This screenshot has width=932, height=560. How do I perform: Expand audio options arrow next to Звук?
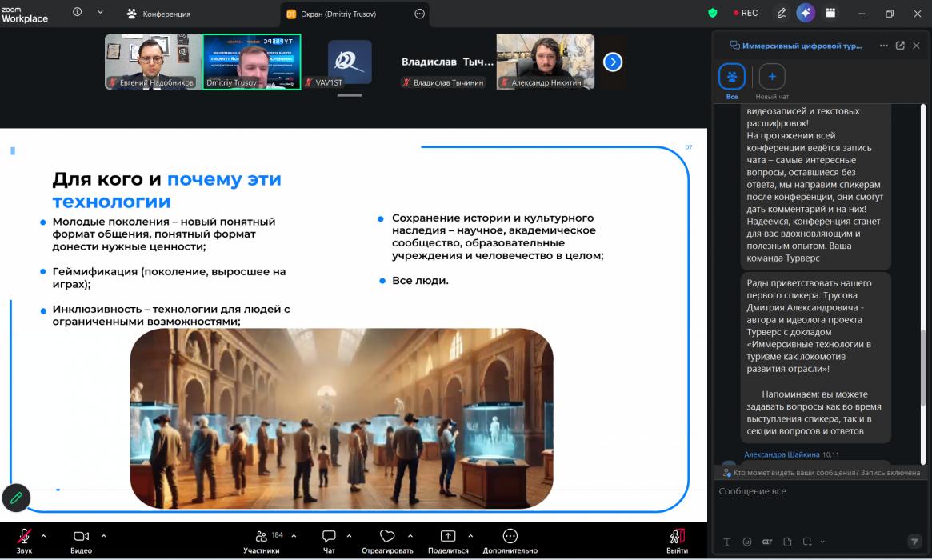point(43,536)
